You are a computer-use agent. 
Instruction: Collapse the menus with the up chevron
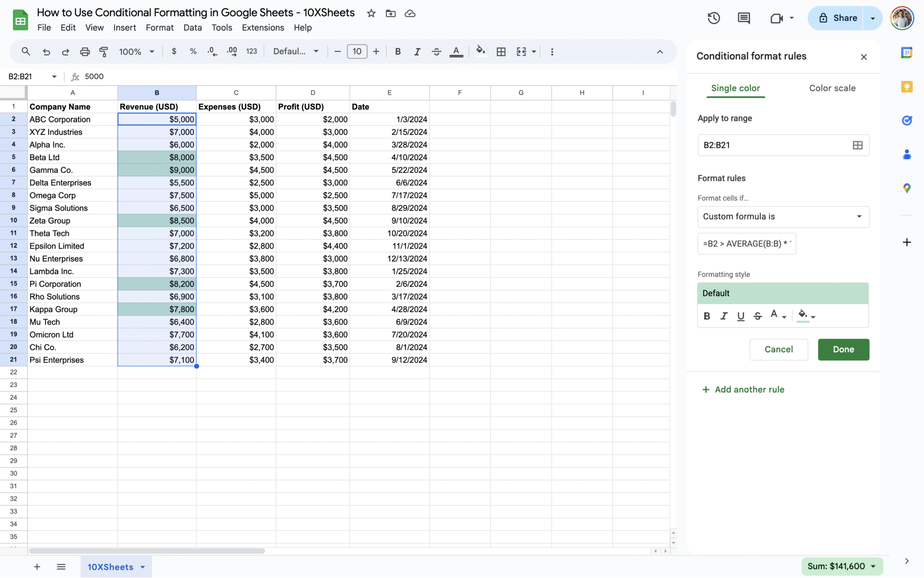[x=660, y=51]
